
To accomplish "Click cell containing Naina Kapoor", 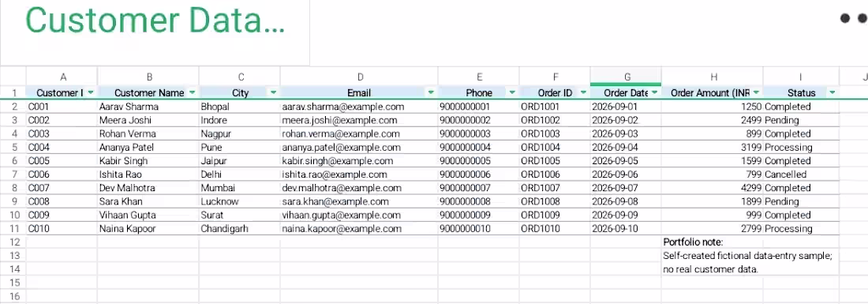I will [148, 229].
